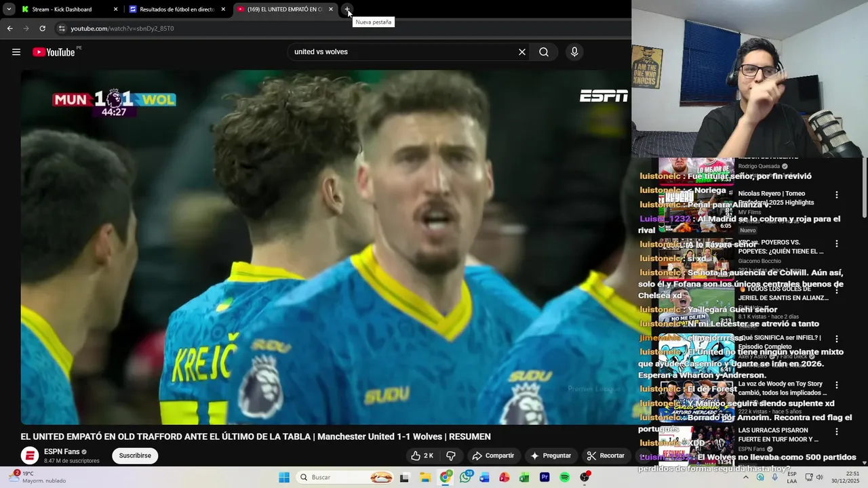Open Premiere Pro from the taskbar
The height and width of the screenshot is (488, 868).
click(x=545, y=477)
